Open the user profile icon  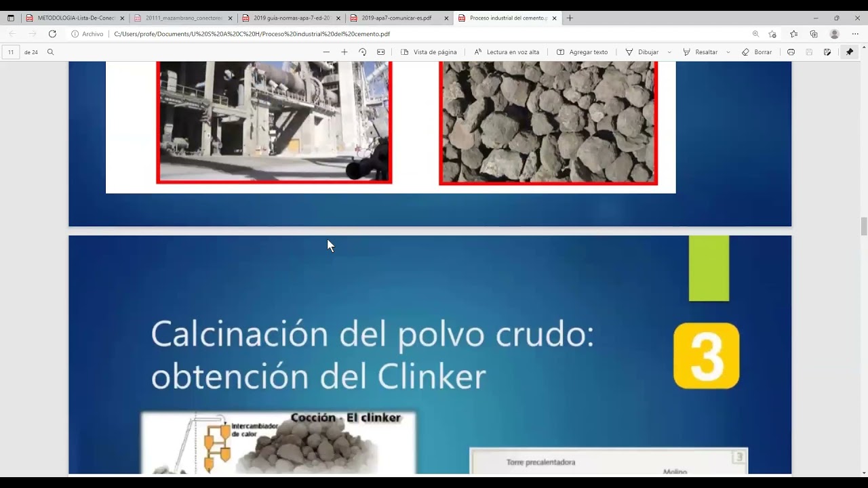click(x=835, y=34)
